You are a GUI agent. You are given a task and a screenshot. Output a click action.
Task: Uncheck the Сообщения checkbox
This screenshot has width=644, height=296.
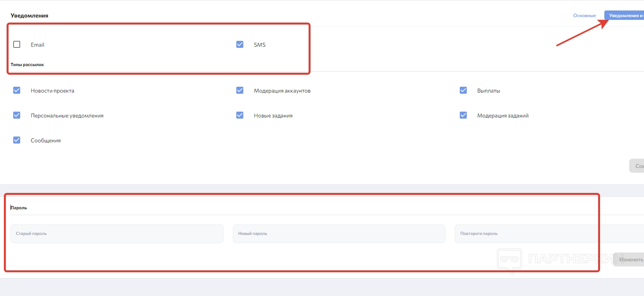(17, 140)
